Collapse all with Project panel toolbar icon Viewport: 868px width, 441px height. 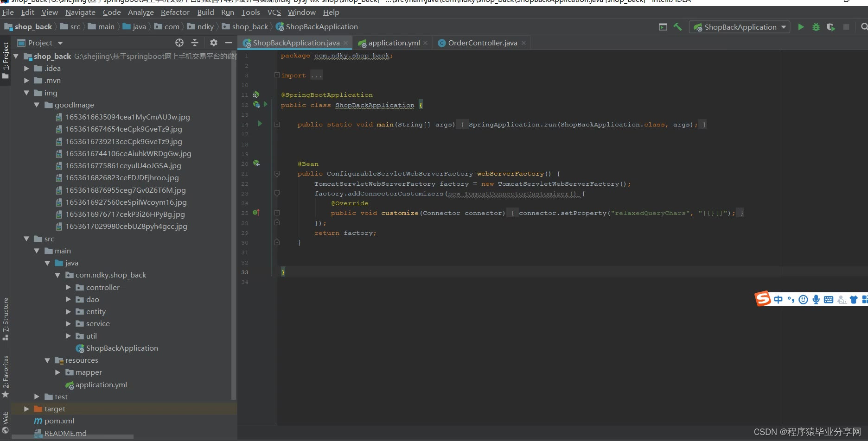[x=195, y=43]
